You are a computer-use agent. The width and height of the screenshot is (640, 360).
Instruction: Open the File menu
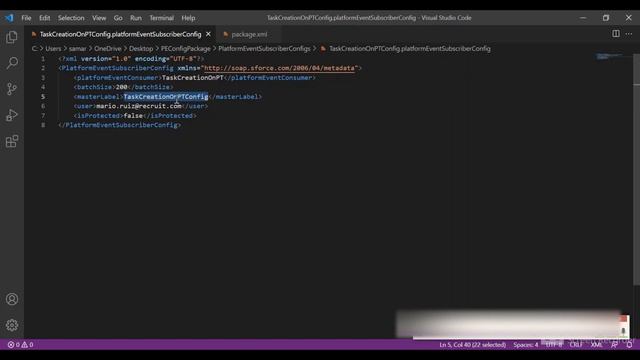pyautogui.click(x=26, y=18)
